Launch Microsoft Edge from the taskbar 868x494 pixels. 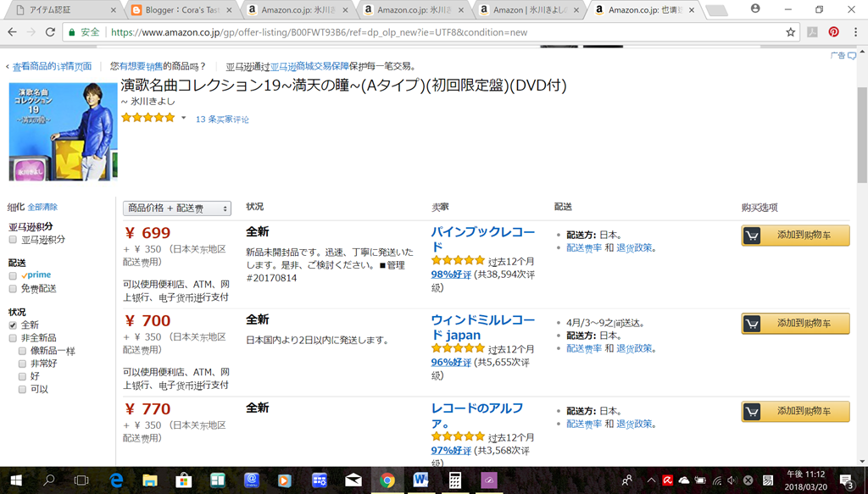[116, 480]
